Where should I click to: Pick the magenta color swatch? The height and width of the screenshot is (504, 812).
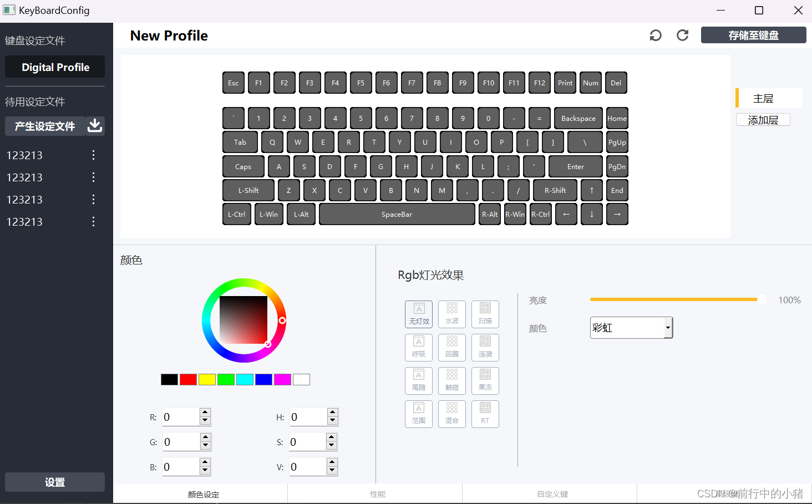pos(282,379)
